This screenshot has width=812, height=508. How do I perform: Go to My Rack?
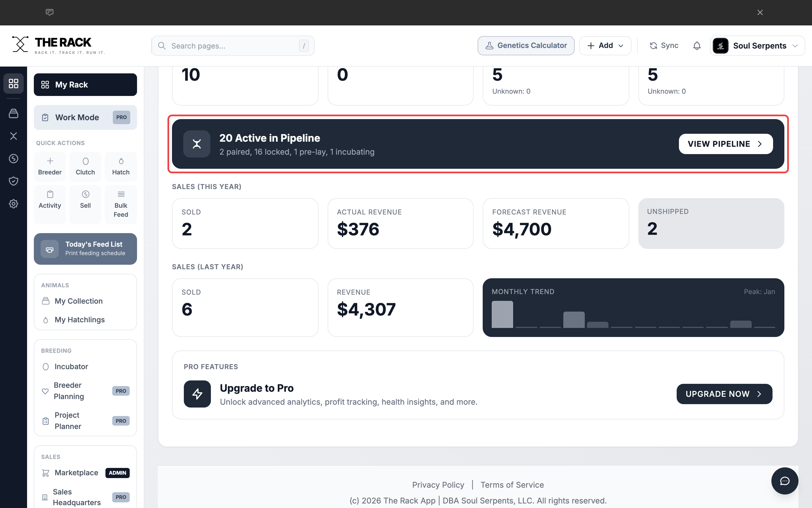tap(85, 85)
